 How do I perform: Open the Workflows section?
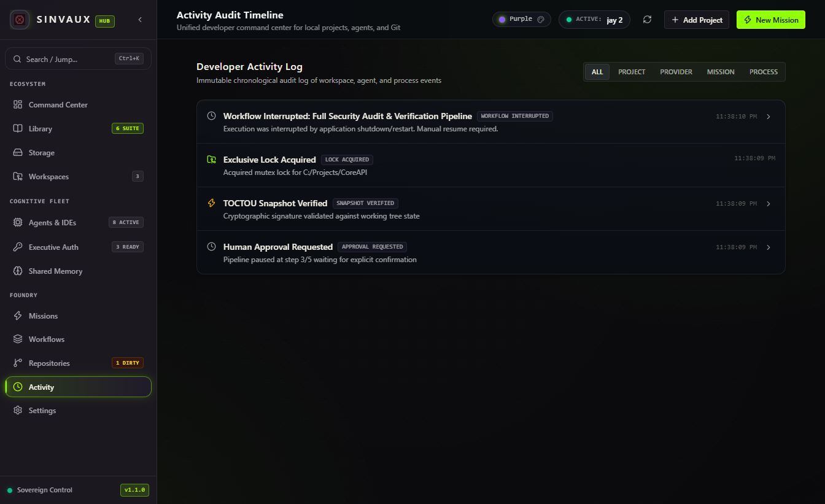tap(79, 339)
